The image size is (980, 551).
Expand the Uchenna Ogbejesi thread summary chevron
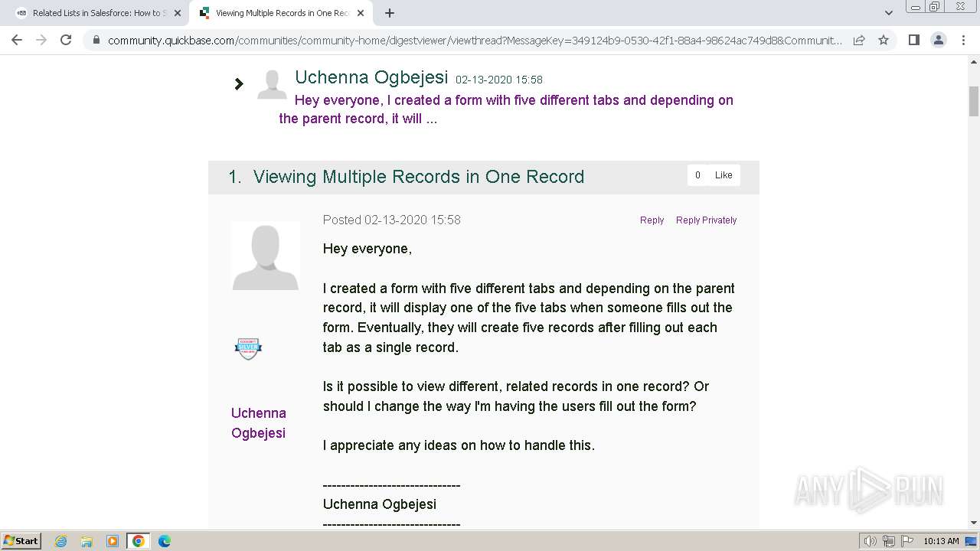239,84
